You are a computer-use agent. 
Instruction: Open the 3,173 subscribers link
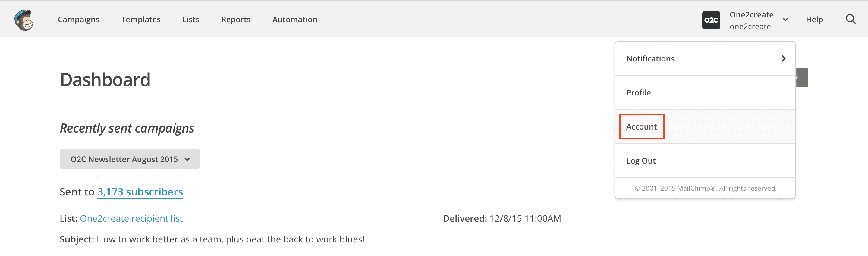click(140, 192)
